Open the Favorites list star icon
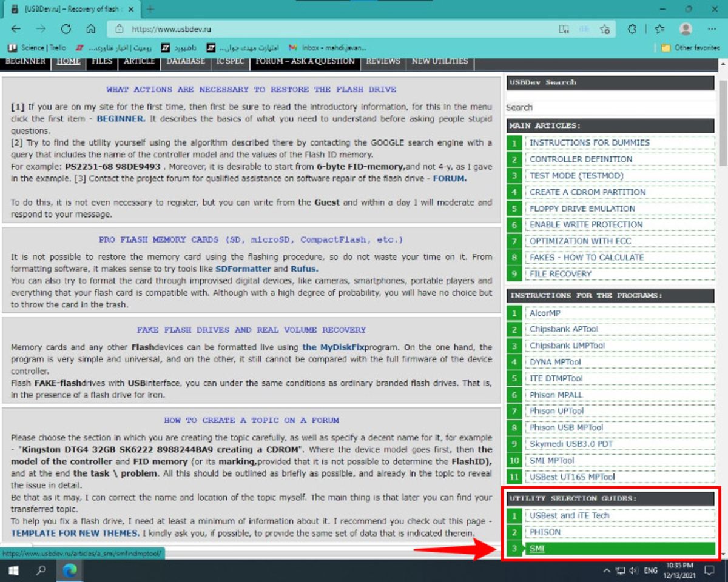Viewport: 728px width, 582px height. point(660,28)
